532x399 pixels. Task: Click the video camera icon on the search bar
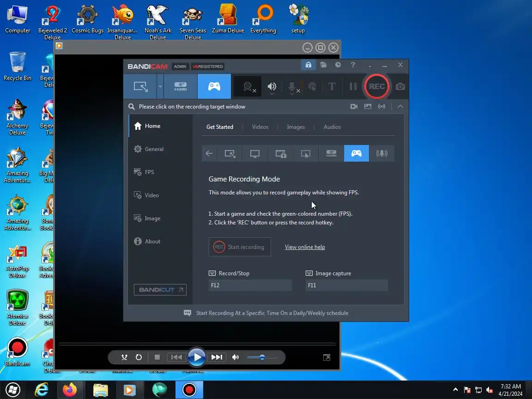[x=354, y=107]
